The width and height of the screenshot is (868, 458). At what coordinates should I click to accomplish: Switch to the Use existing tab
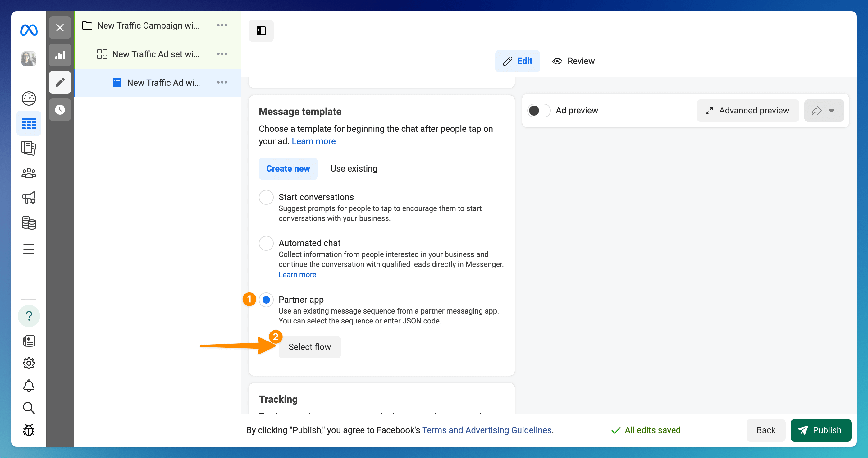point(354,168)
